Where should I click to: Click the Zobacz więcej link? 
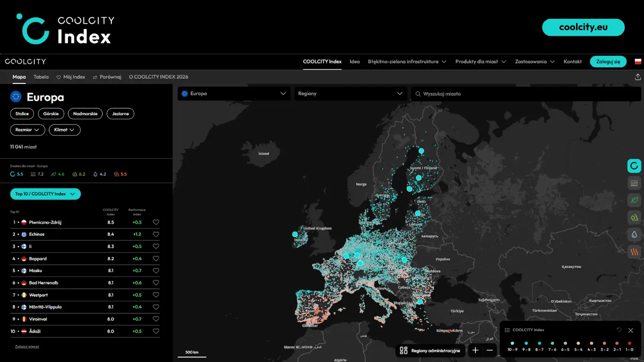(x=27, y=346)
